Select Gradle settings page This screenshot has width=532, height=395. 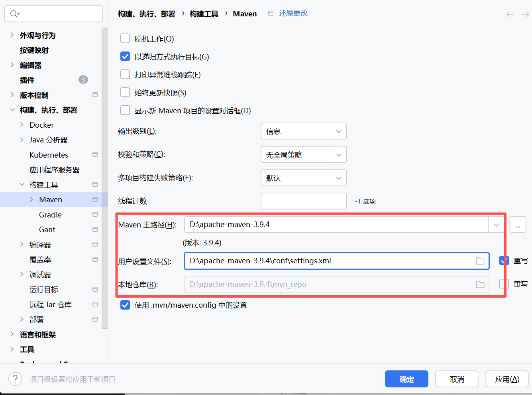(x=50, y=215)
